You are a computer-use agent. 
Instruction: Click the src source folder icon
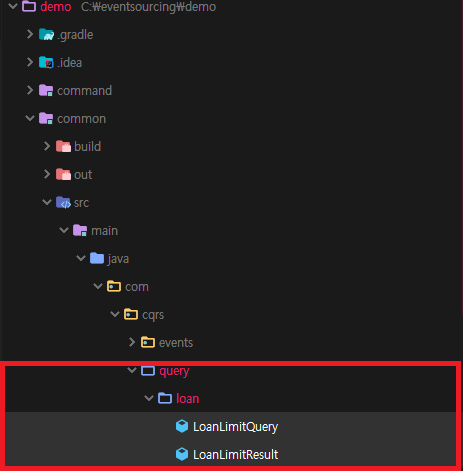click(x=63, y=202)
